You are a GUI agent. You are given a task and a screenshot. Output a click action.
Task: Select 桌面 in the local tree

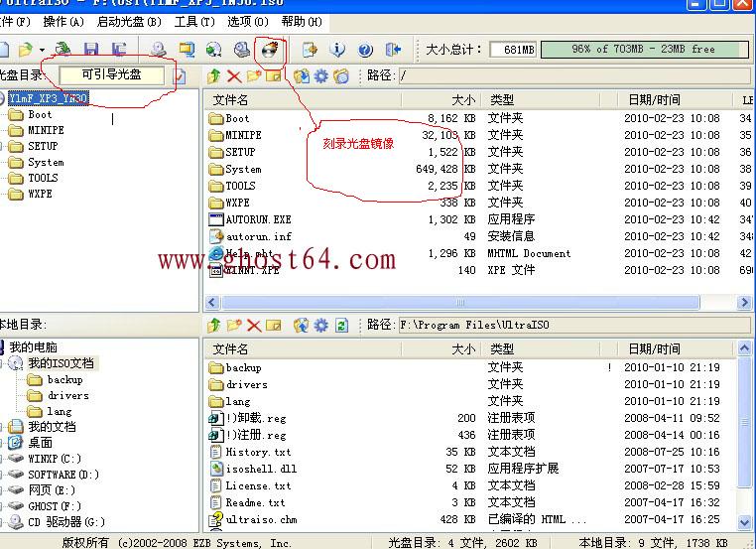point(41,443)
